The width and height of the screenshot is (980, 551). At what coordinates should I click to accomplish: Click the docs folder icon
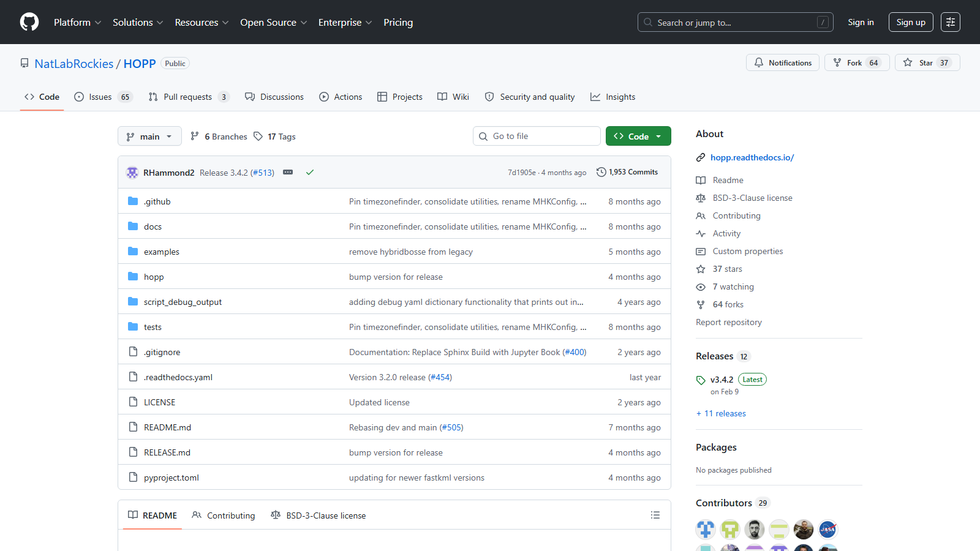[133, 227]
